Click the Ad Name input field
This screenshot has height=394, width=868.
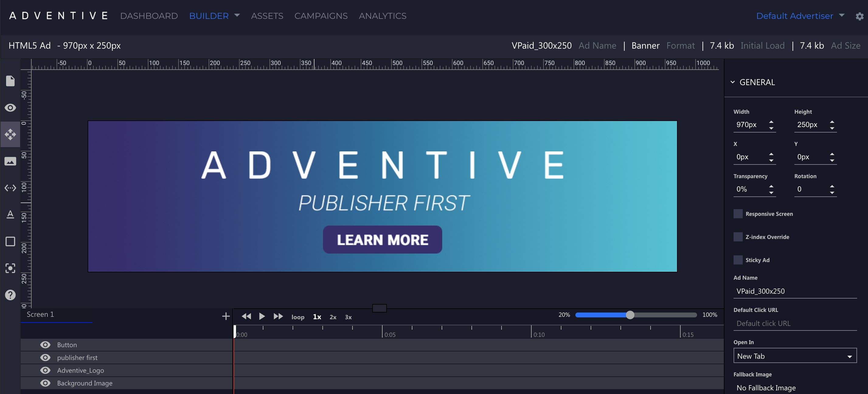pyautogui.click(x=795, y=291)
